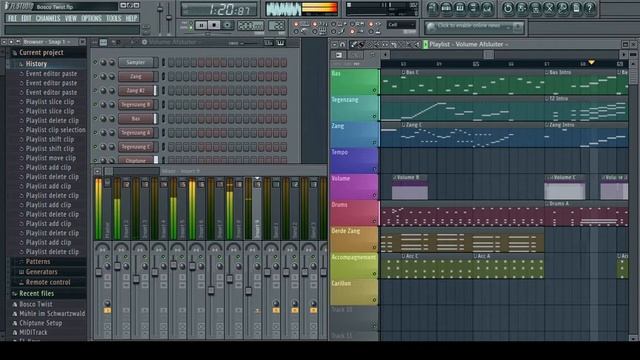Click the pause button in transport
This screenshot has width=640, height=360.
(201, 25)
